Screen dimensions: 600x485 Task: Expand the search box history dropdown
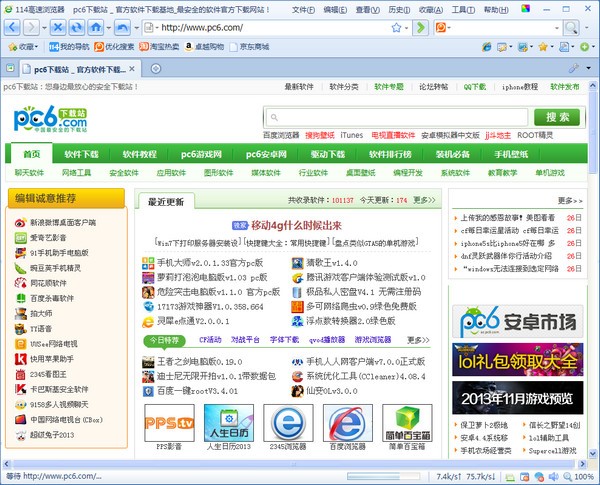557,28
